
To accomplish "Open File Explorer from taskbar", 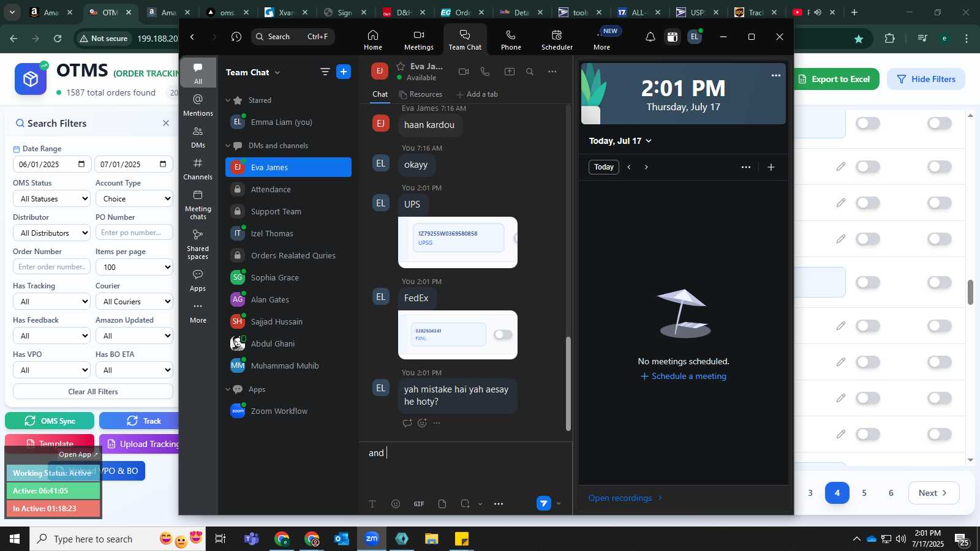I will coord(432,539).
